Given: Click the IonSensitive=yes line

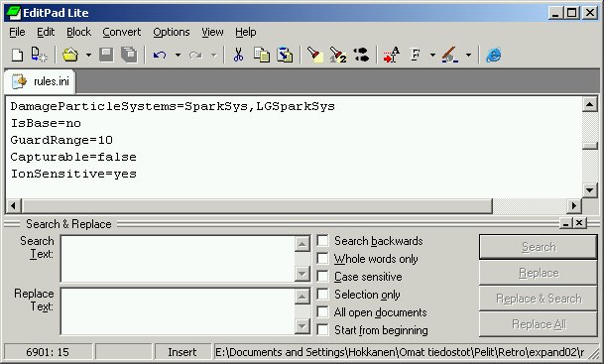Looking at the screenshot, I should 73,174.
